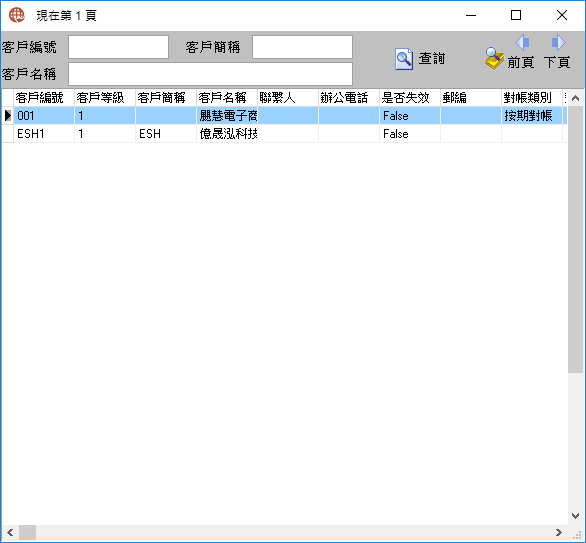Click the 查詢 button label
The image size is (586, 543).
[432, 59]
